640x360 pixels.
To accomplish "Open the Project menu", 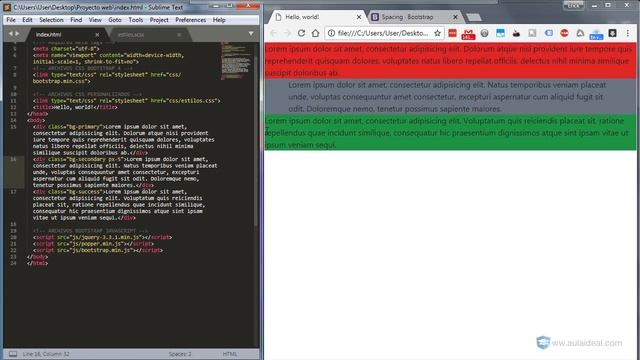I will [x=159, y=20].
